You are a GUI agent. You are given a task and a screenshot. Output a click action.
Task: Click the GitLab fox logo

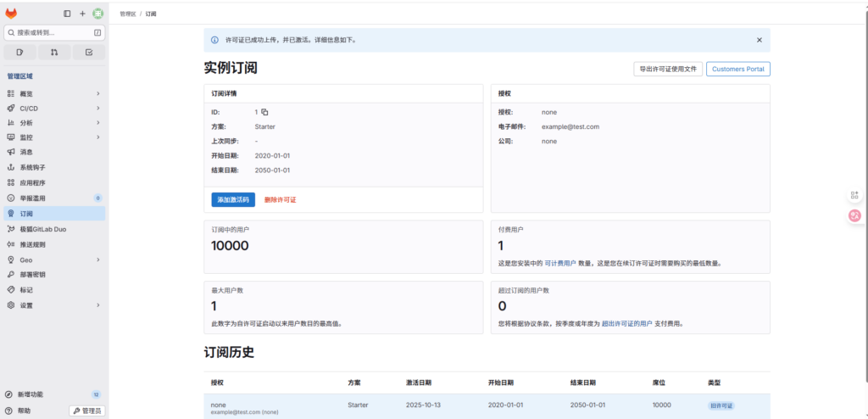point(11,14)
